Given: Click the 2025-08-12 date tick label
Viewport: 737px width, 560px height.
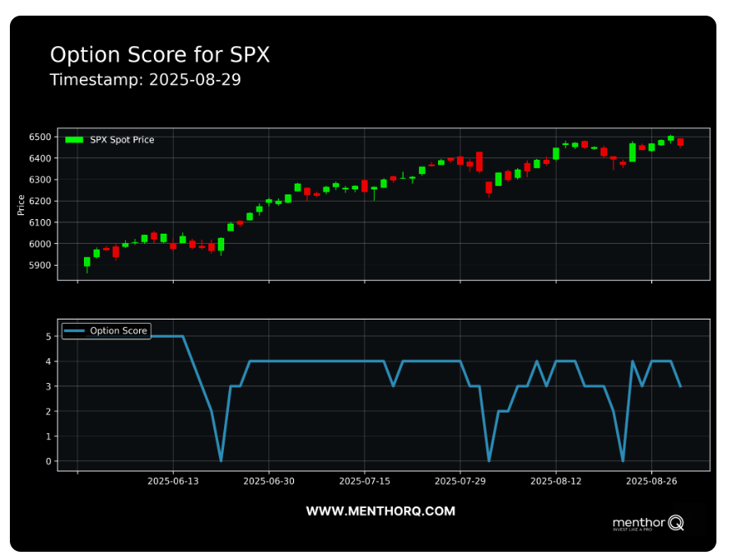Looking at the screenshot, I should (556, 481).
